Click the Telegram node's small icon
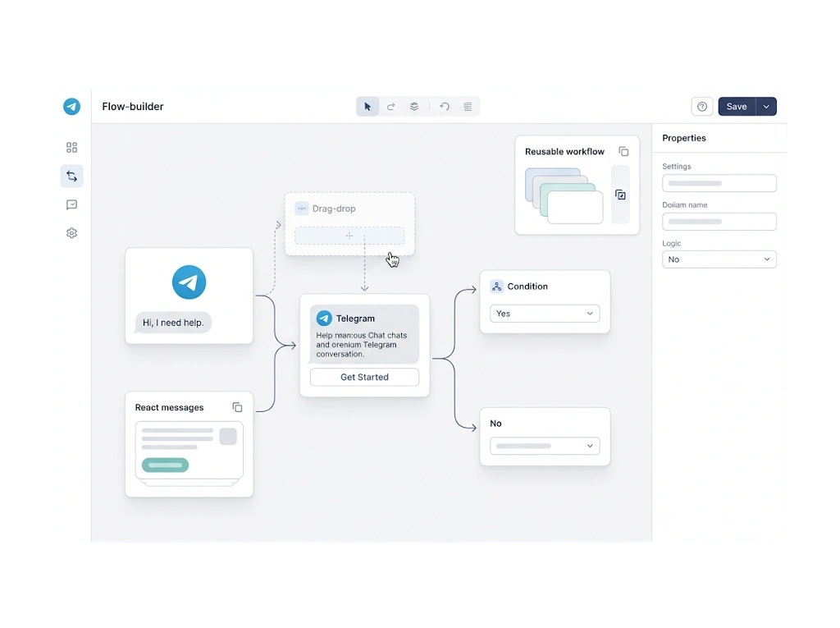The width and height of the screenshot is (840, 628). tap(324, 318)
